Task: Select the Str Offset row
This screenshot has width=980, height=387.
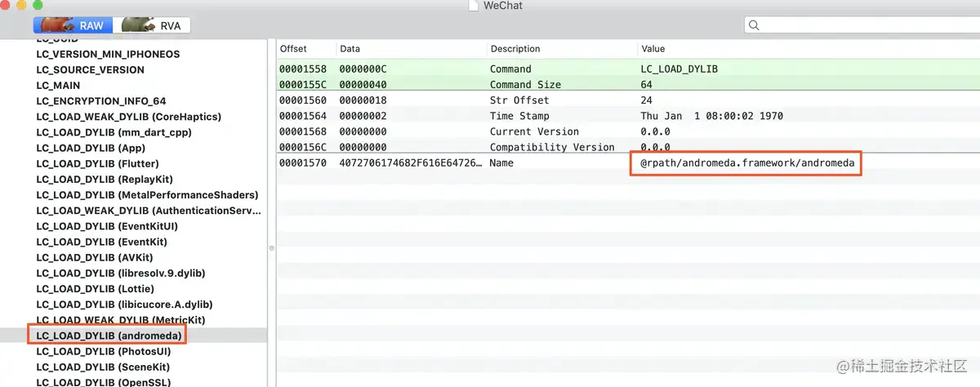Action: (628, 100)
